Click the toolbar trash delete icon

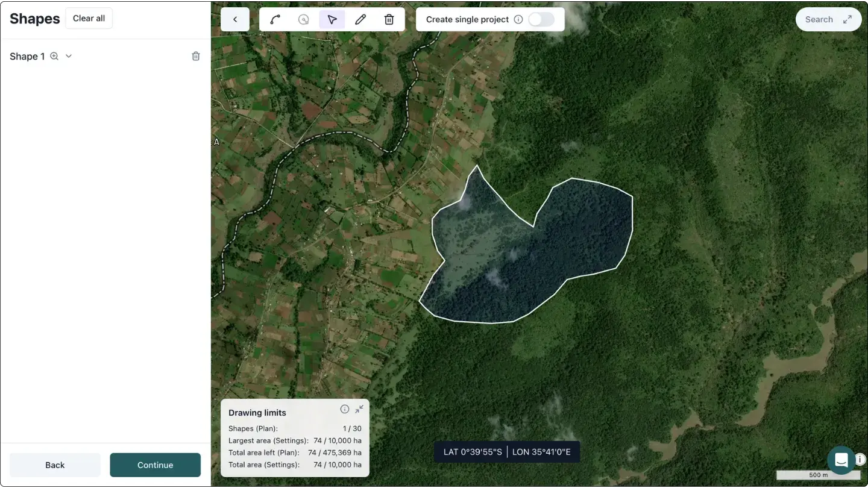pyautogui.click(x=389, y=19)
